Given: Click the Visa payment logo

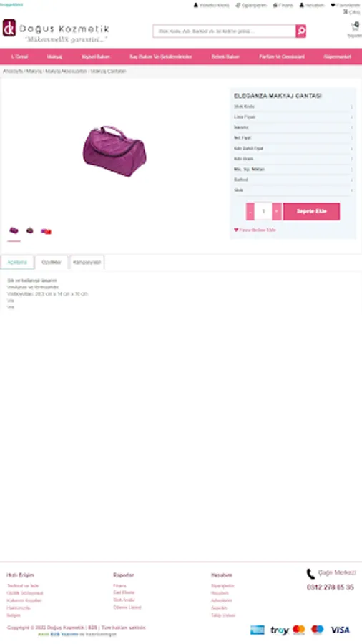Looking at the screenshot, I should (341, 630).
